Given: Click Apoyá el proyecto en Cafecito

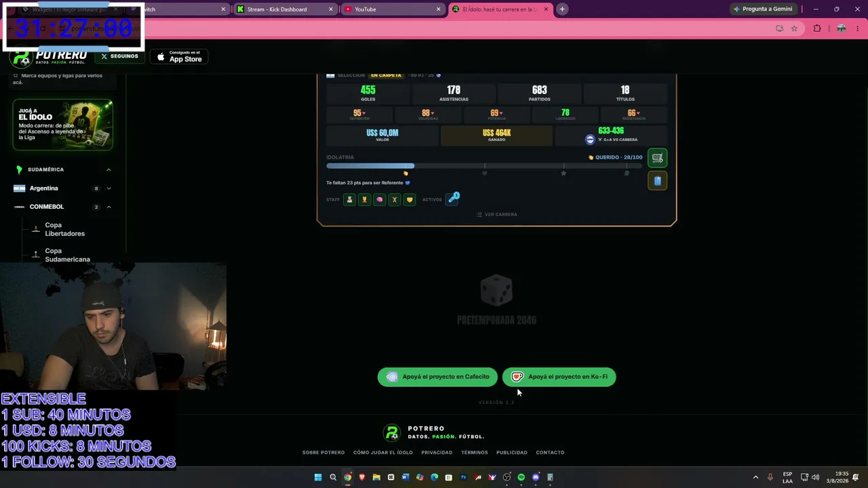Looking at the screenshot, I should [x=437, y=377].
